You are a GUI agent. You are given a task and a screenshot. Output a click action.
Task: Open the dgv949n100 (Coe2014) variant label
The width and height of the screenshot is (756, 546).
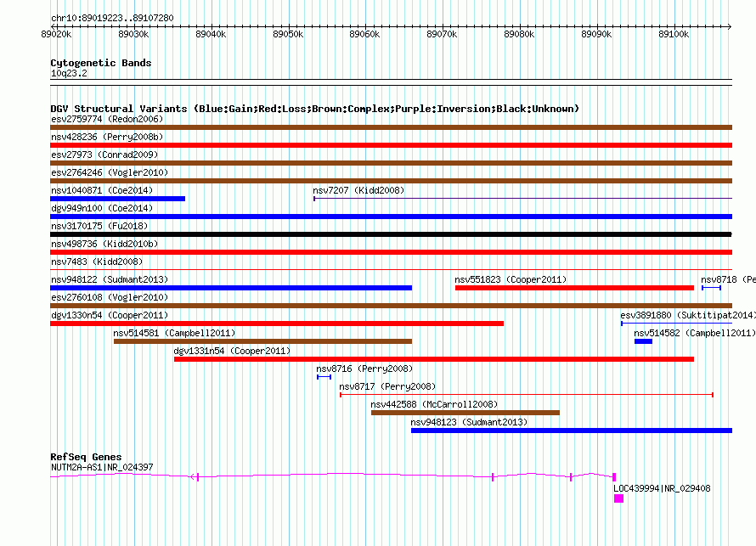[102, 208]
